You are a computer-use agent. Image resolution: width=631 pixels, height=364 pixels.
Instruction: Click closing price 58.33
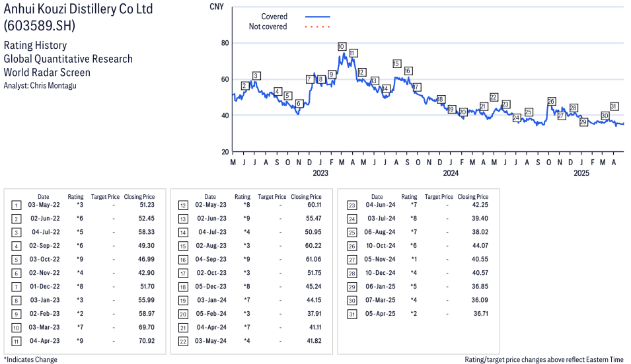(x=147, y=232)
